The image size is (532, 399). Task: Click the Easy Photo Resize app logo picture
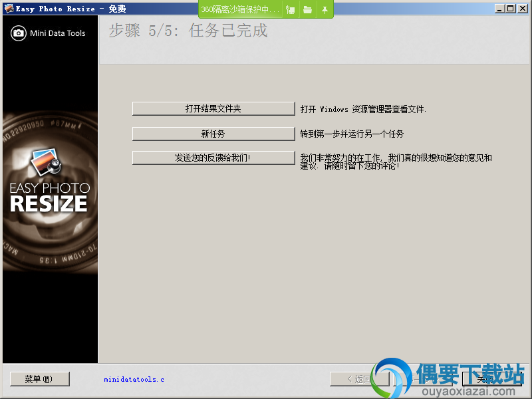pos(46,162)
